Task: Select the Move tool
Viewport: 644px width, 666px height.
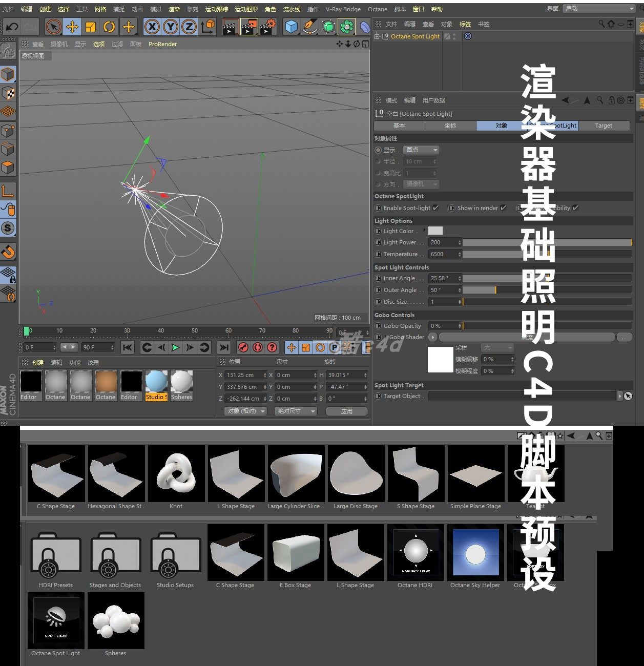Action: pos(72,27)
